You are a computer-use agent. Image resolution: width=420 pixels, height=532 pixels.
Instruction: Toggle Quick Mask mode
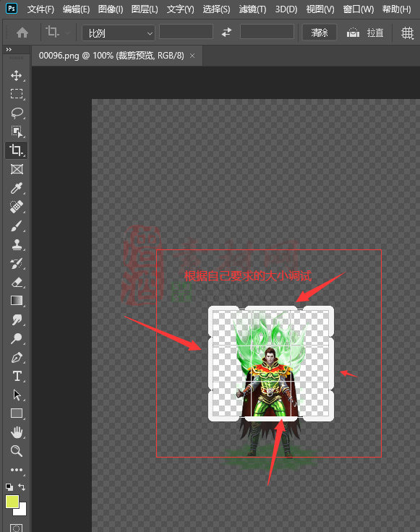coord(17,528)
